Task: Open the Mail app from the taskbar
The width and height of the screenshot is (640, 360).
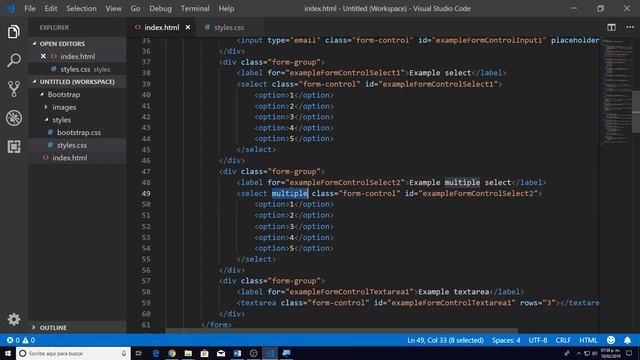Action: pos(221,353)
